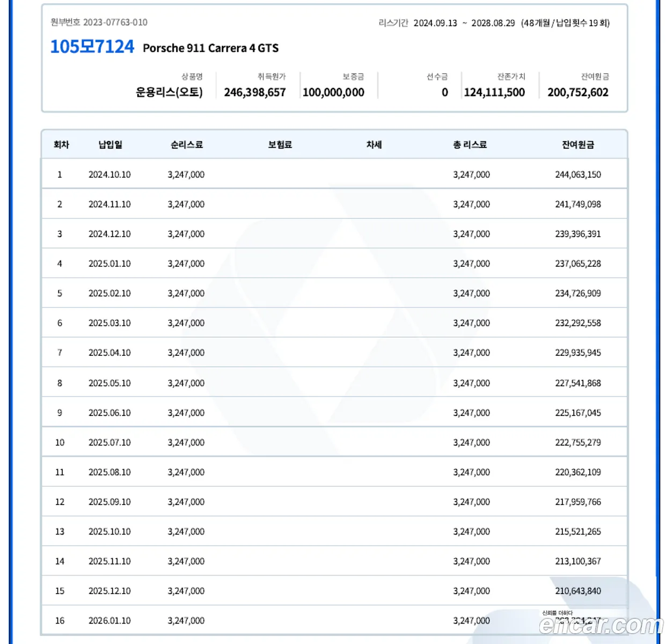The image size is (666, 644).
Task: Click the 총 리스료 amount in row 15
Action: [472, 591]
